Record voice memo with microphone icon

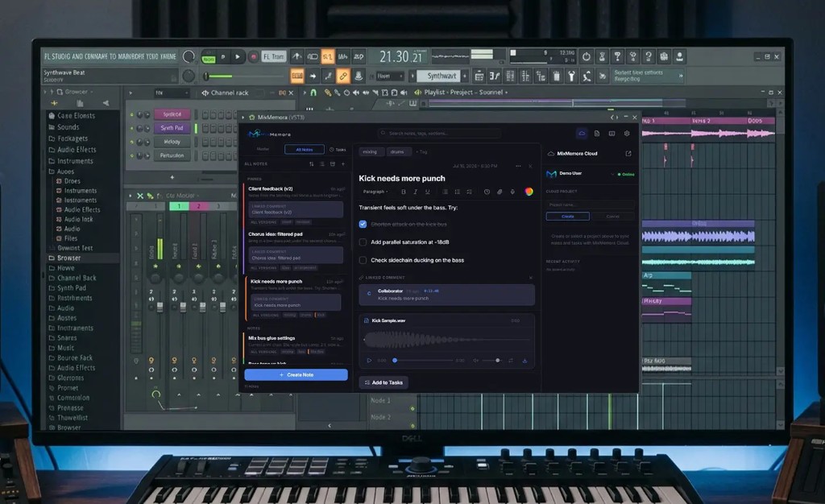[x=512, y=192]
